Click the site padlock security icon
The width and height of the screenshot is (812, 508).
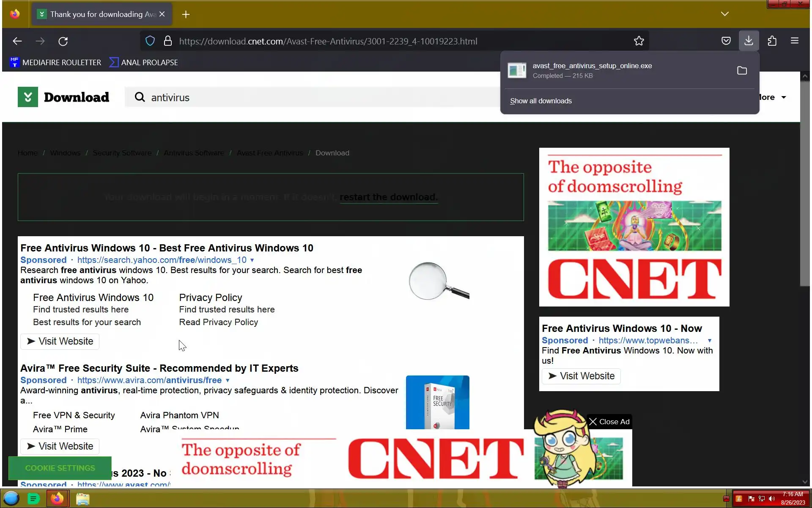tap(167, 41)
